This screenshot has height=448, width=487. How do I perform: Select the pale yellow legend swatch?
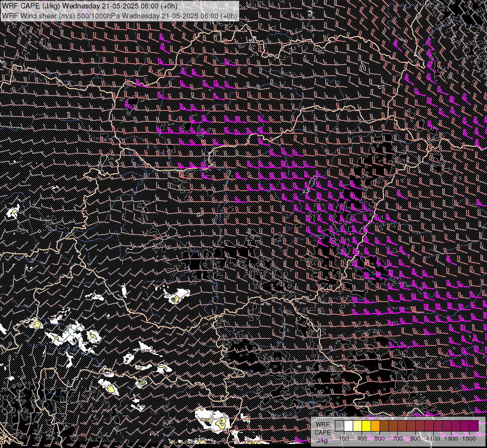[x=358, y=426]
